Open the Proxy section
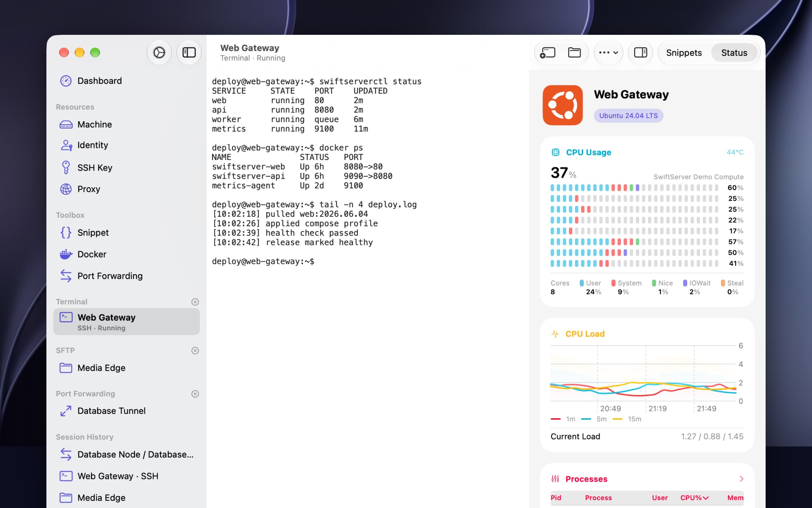This screenshot has width=812, height=508. pos(126,189)
